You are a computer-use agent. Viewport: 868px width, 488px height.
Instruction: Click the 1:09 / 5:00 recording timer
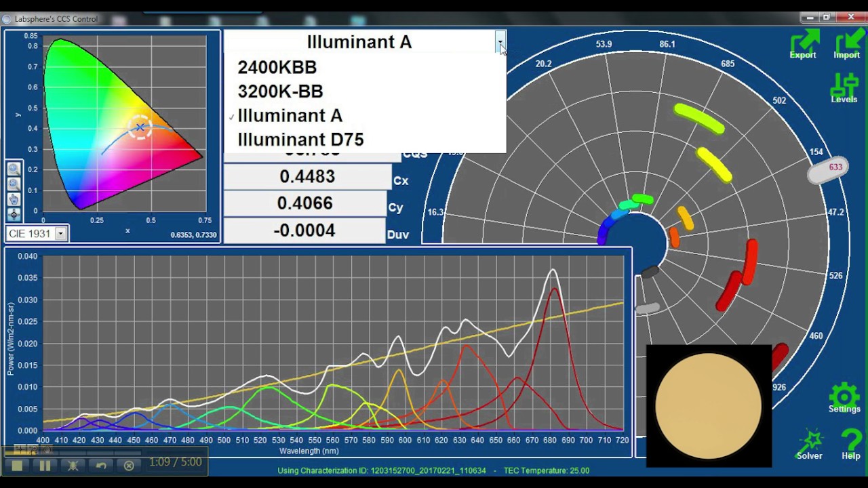pyautogui.click(x=175, y=462)
